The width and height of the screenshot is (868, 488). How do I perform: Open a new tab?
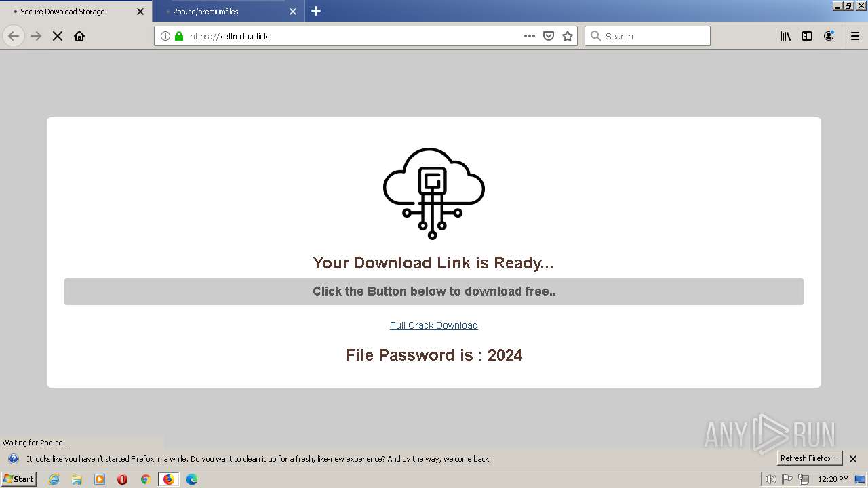click(x=316, y=11)
